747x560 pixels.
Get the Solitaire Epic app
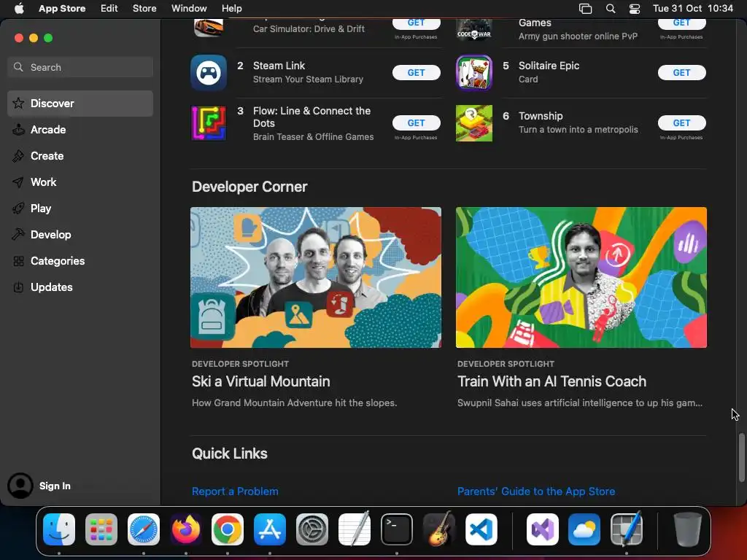[681, 72]
